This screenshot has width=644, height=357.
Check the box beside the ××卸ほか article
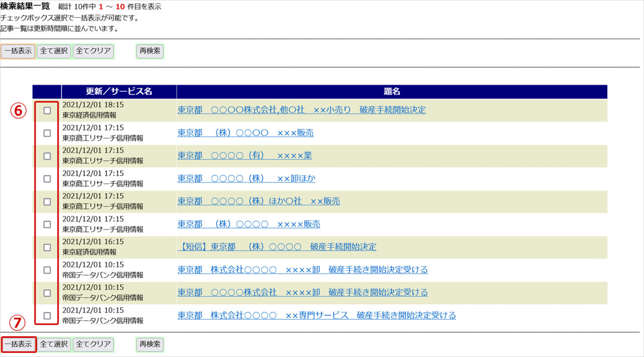click(x=47, y=178)
